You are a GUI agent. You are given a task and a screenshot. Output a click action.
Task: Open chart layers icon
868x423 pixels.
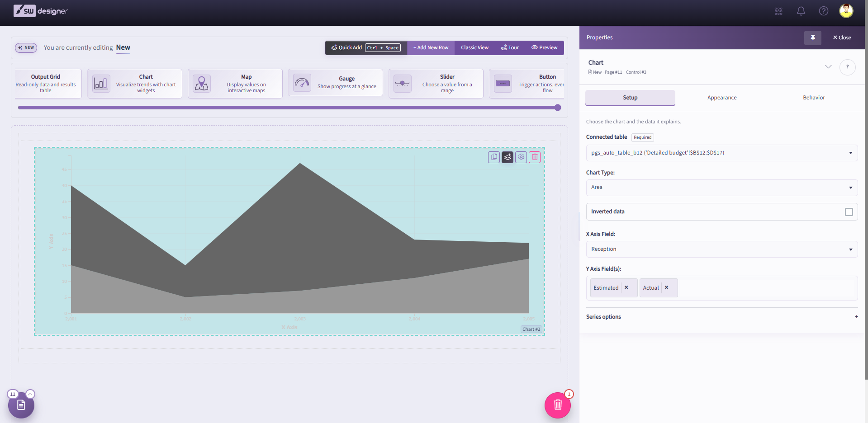pos(508,157)
